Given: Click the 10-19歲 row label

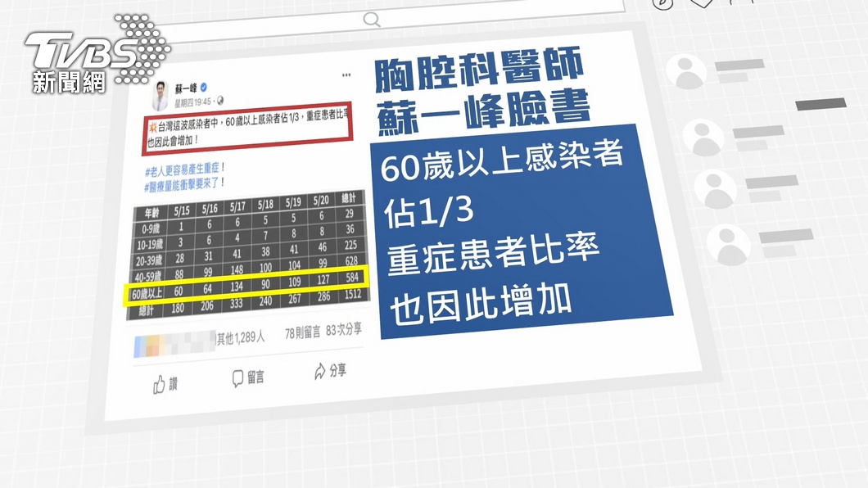Looking at the screenshot, I should tap(150, 245).
